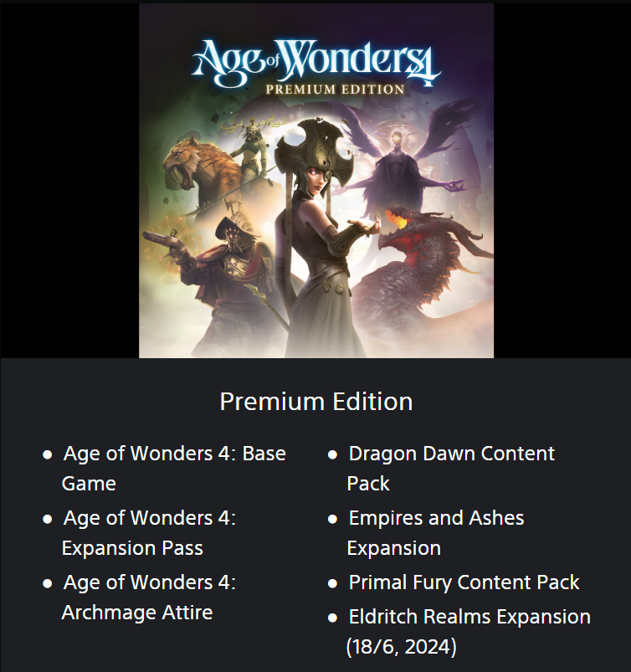Viewport: 631px width, 672px height.
Task: Click the Premium Edition heading text
Action: point(316,402)
